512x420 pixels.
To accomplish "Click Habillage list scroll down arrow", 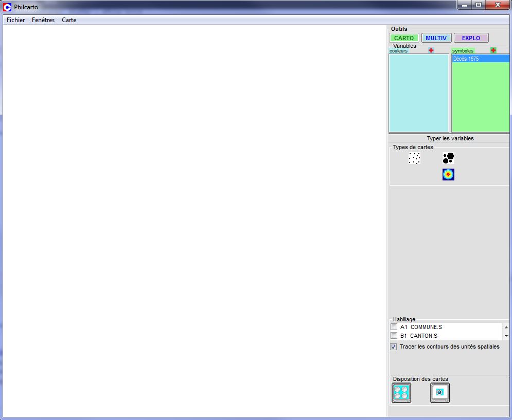I will (506, 336).
